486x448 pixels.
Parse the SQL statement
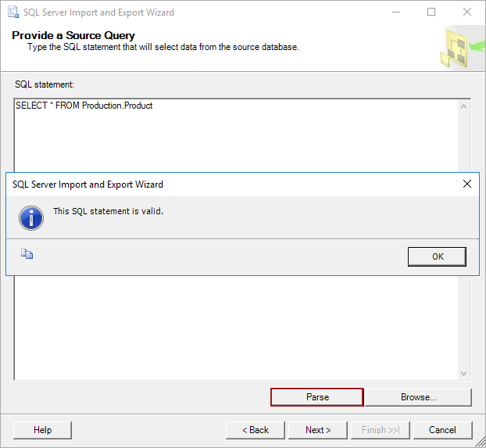pyautogui.click(x=317, y=397)
